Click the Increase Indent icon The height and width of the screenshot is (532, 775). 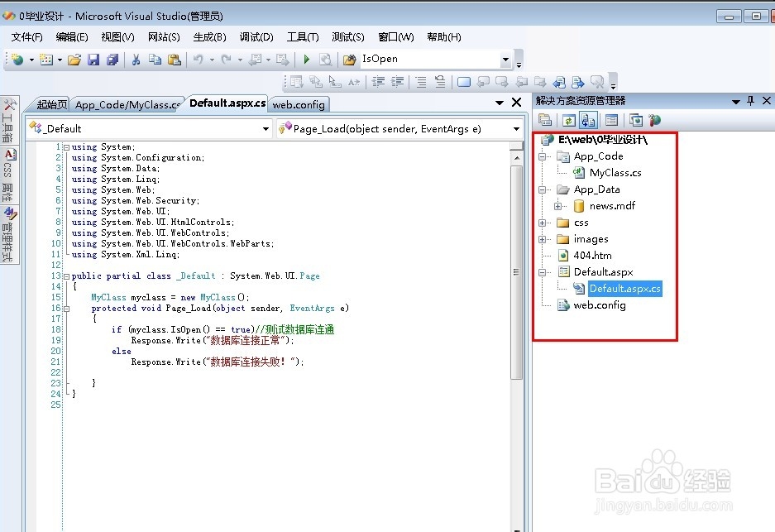(x=397, y=82)
